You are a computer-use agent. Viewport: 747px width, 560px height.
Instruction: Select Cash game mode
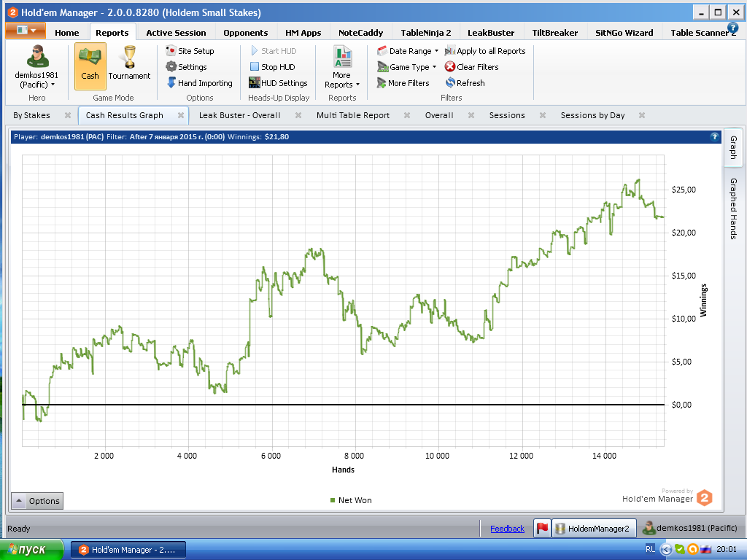(90, 66)
